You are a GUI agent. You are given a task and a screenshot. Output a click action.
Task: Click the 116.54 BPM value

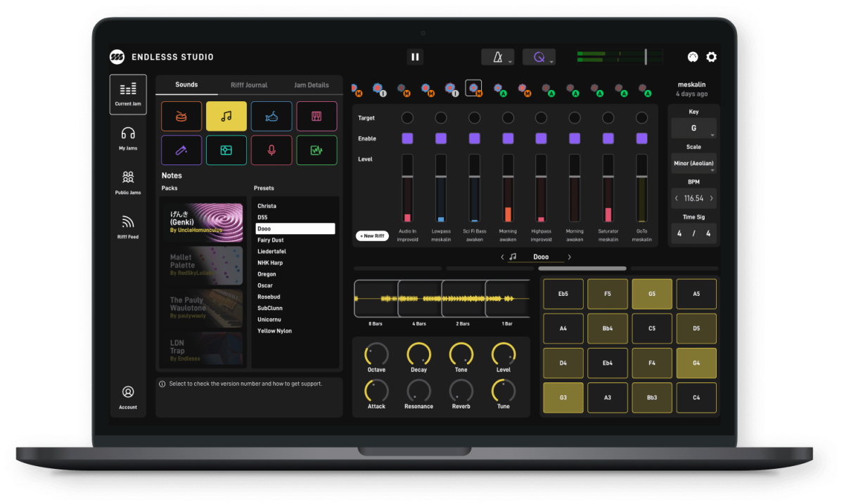pyautogui.click(x=693, y=198)
